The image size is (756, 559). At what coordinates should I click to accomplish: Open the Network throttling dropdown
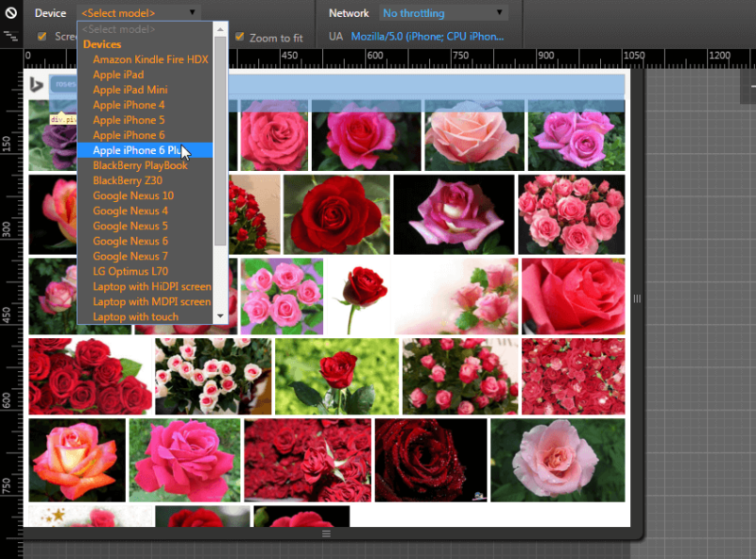click(x=442, y=12)
